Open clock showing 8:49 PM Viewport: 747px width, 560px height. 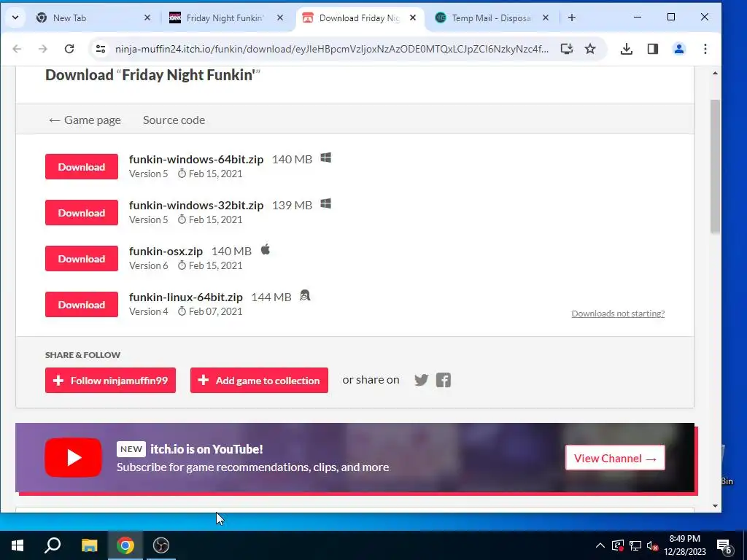[684, 545]
